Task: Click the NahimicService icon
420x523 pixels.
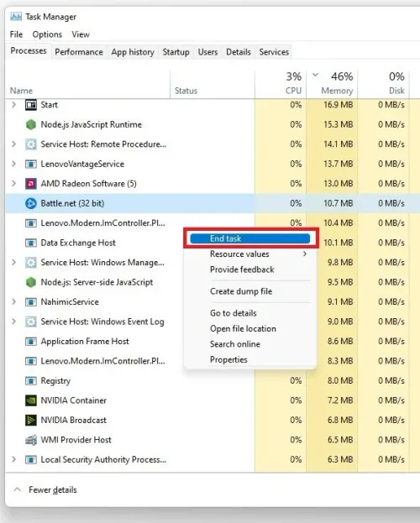Action: coord(31,302)
